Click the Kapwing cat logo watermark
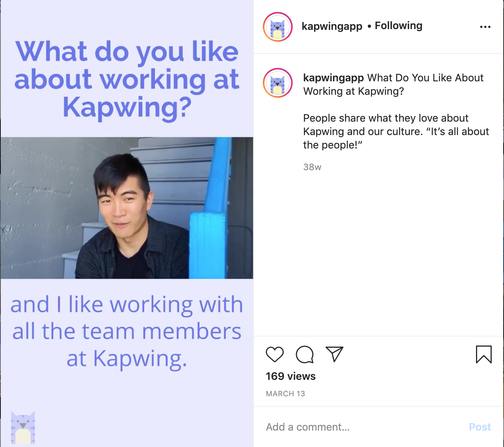504x447 pixels. click(x=23, y=427)
